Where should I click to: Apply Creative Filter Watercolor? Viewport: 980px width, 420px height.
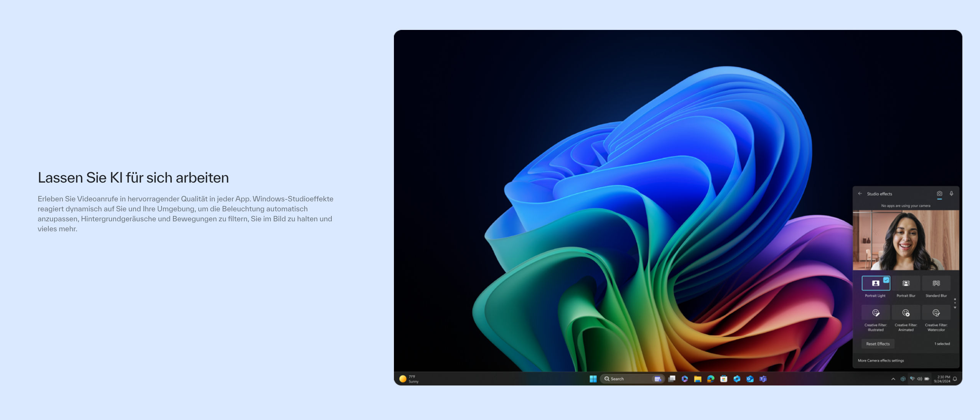tap(936, 313)
